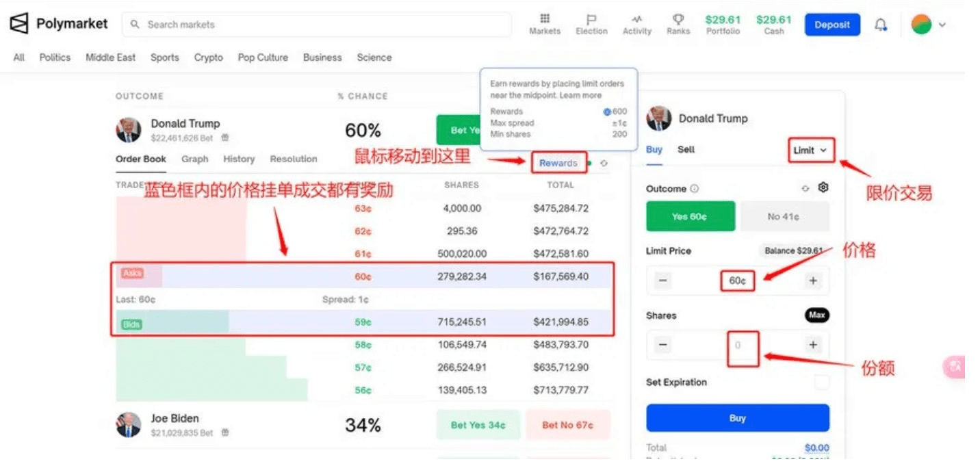Viewport: 980px width, 468px height.
Task: Go to Election via flag icon
Action: pos(591,18)
